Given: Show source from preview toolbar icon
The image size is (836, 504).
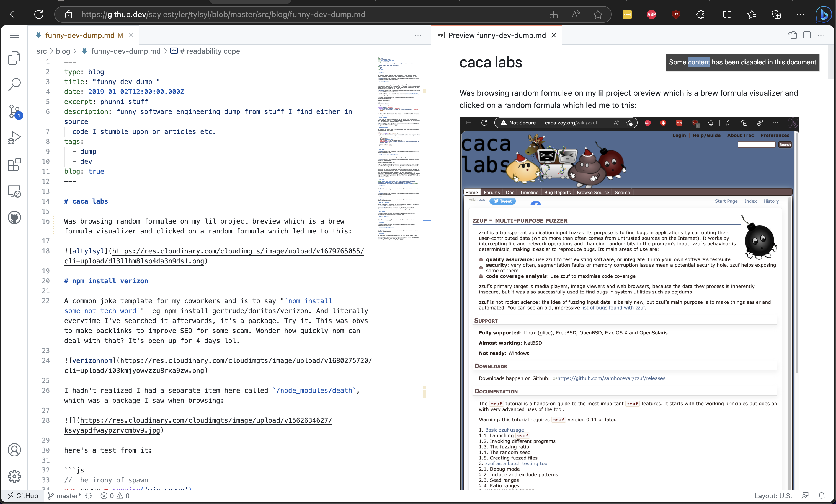Looking at the screenshot, I should pyautogui.click(x=793, y=35).
